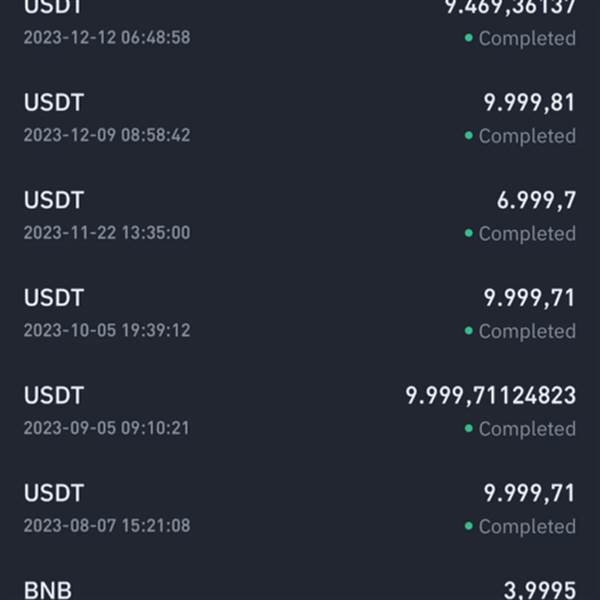The width and height of the screenshot is (600, 600).
Task: Click the green status dot on 2023-09-05 entry
Action: (x=468, y=428)
